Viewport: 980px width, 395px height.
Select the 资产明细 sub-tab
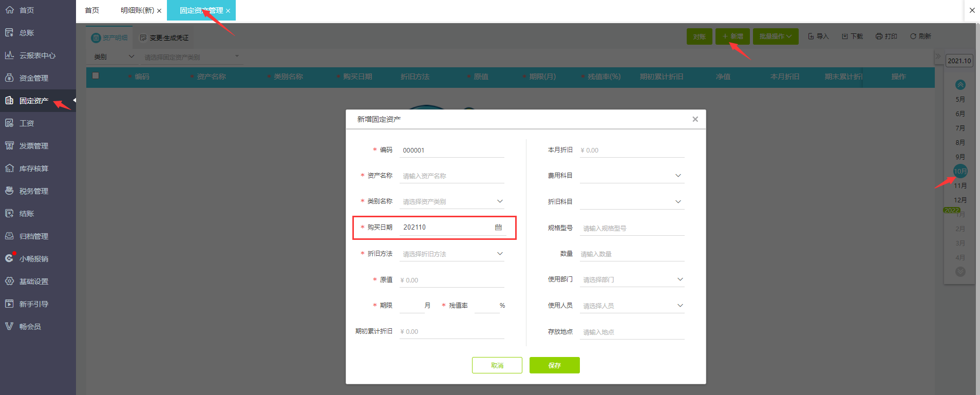109,37
